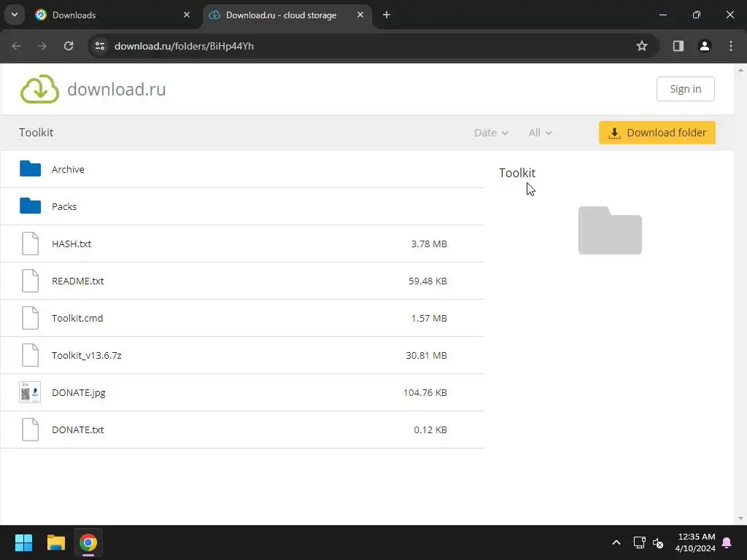Viewport: 747px width, 560px height.
Task: Click the address bar URL
Action: (184, 46)
